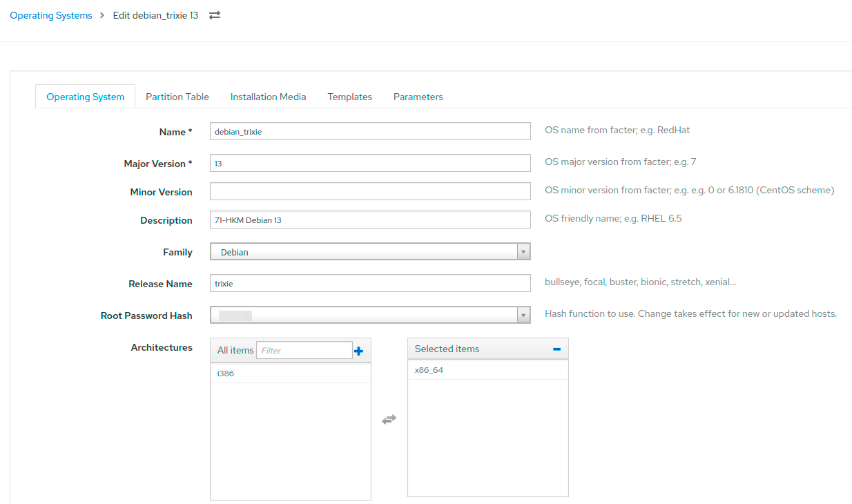This screenshot has width=852, height=504.
Task: Navigate to Operating Systems breadcrumb link
Action: (51, 15)
